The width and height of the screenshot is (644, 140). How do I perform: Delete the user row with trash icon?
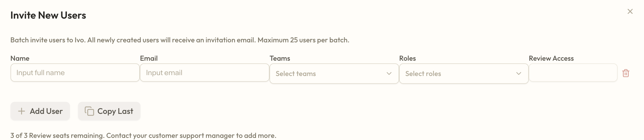pyautogui.click(x=626, y=73)
